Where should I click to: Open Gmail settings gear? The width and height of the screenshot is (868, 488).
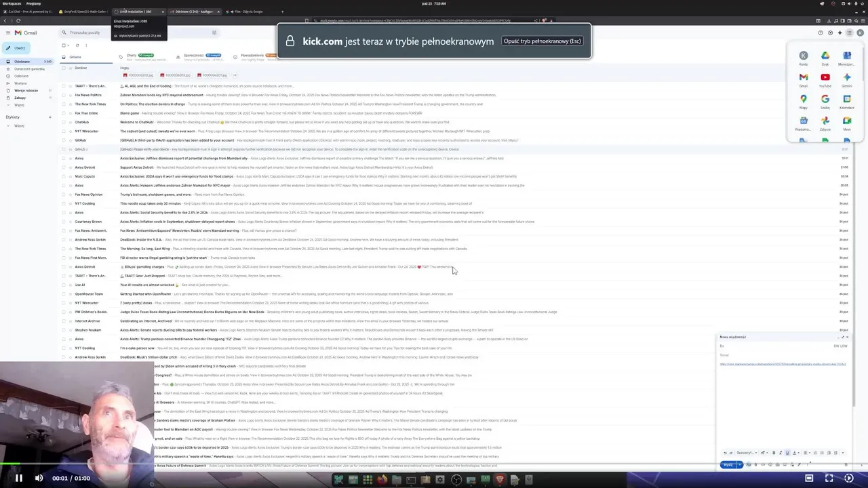[830, 33]
